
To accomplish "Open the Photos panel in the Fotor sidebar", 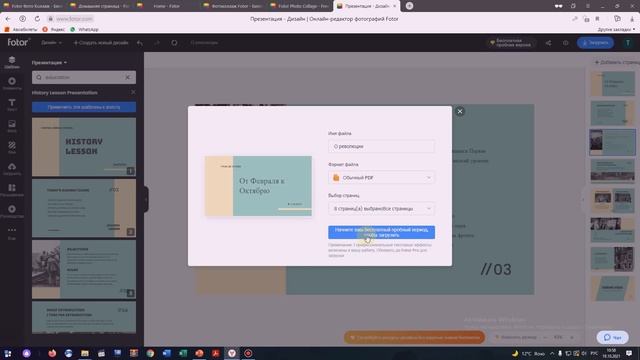I will (x=12, y=126).
